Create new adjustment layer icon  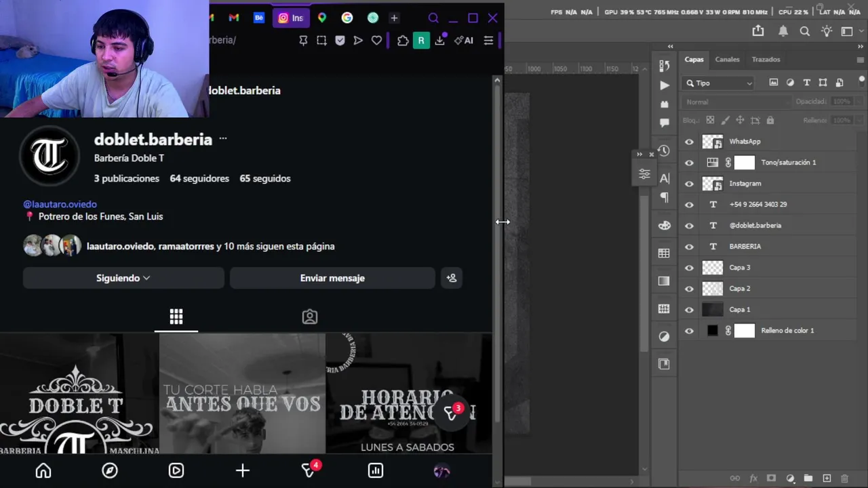[x=789, y=479]
